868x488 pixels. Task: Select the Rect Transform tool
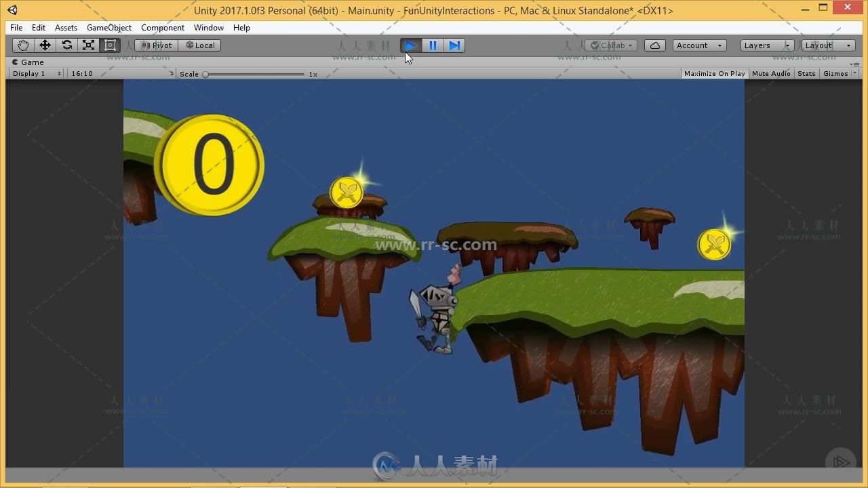point(110,45)
